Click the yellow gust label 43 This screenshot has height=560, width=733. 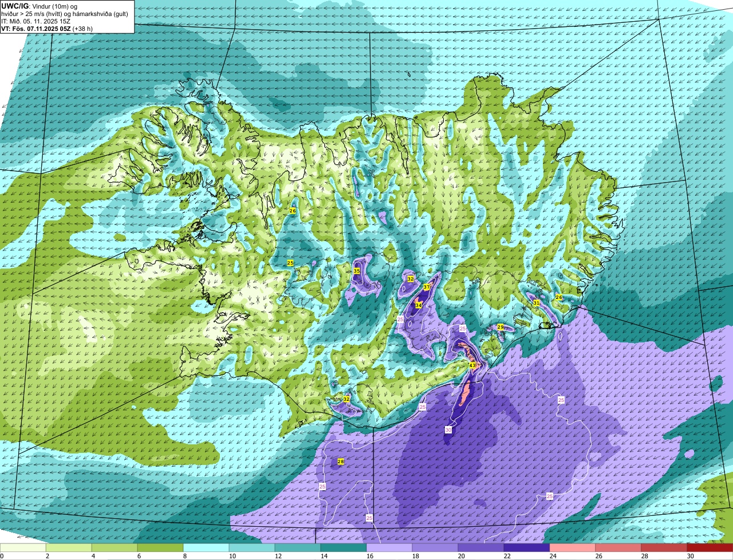click(x=472, y=365)
